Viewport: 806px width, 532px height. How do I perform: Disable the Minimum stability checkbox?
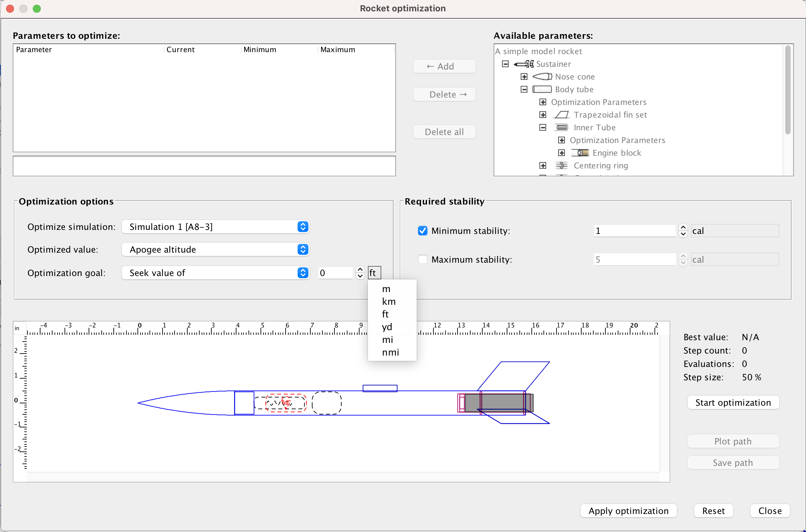pyautogui.click(x=422, y=231)
